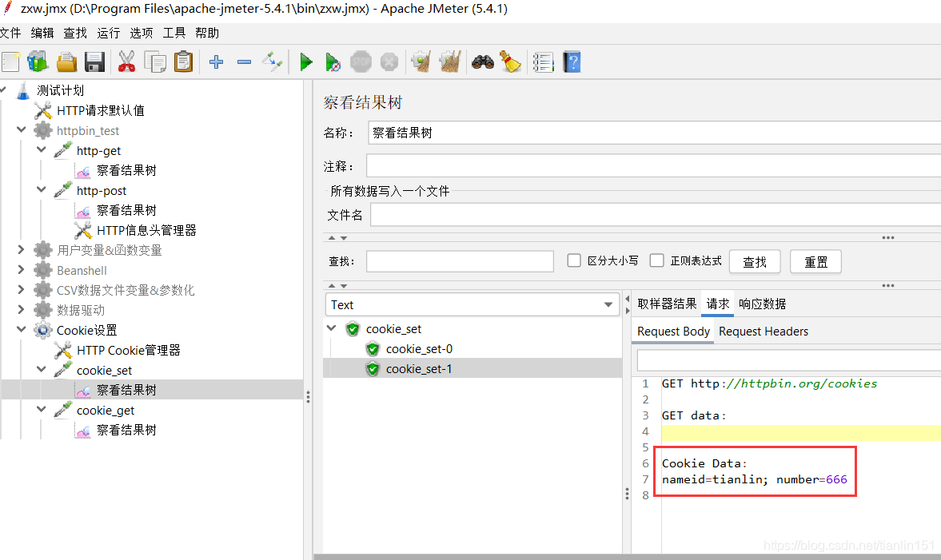Click the Paste clipboard icon
The height and width of the screenshot is (560, 941).
(x=184, y=62)
